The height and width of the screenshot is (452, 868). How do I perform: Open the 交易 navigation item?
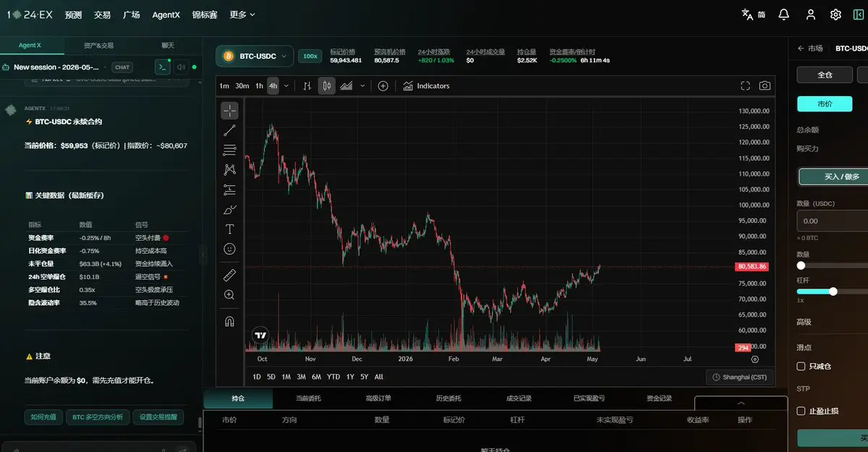pos(102,14)
